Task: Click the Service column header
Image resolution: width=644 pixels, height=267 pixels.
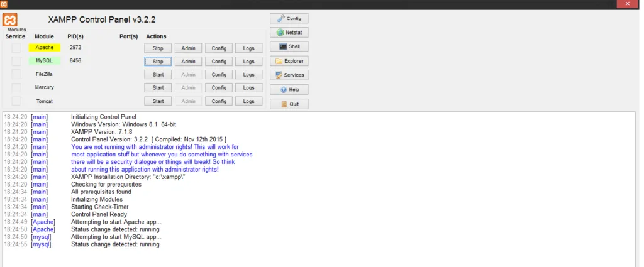Action: tap(15, 36)
